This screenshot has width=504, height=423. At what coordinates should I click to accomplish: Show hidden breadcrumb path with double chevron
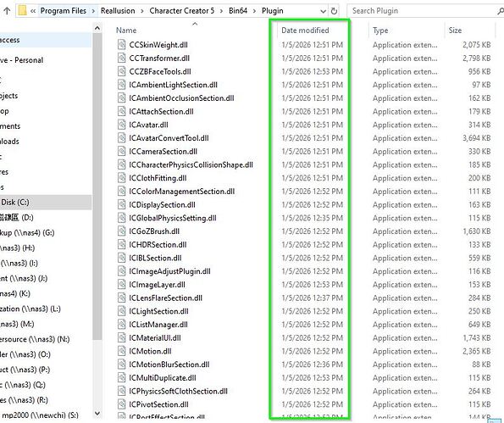point(33,11)
